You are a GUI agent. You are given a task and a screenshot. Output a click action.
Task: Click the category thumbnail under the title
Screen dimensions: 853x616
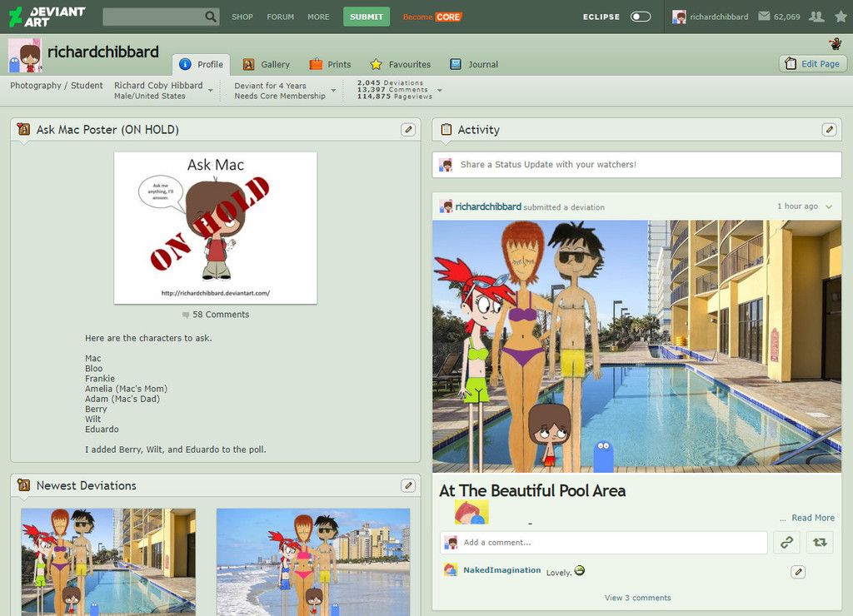point(471,512)
